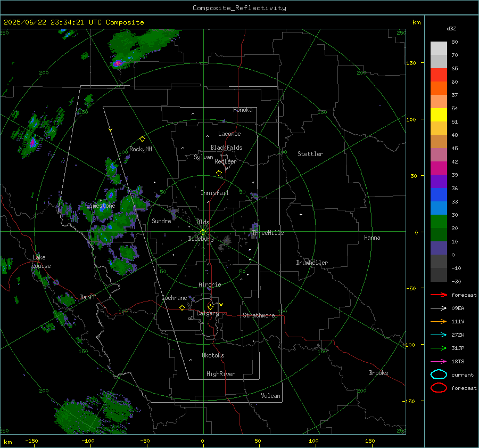This screenshot has width=479, height=448.
Task: Click the red forecast ellipse legend icon
Action: tap(439, 388)
